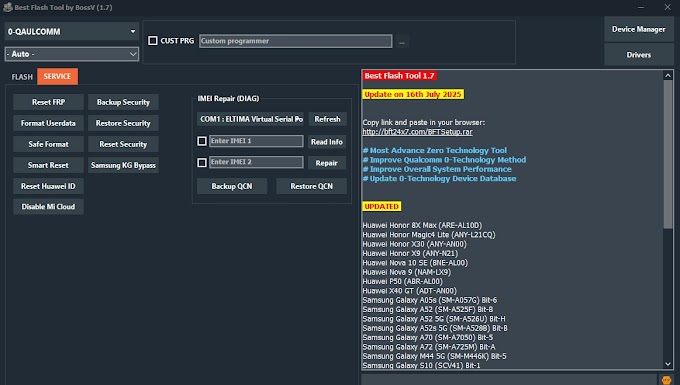Screen dimensions: 680x385
Task: Open the 0-QAULCOMM platform dropdown
Action: pyautogui.click(x=72, y=32)
